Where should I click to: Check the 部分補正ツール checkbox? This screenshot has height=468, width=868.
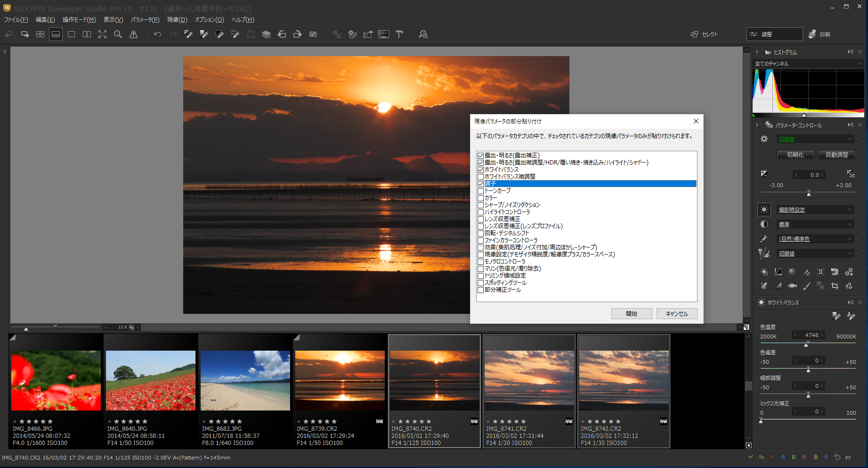click(x=480, y=290)
